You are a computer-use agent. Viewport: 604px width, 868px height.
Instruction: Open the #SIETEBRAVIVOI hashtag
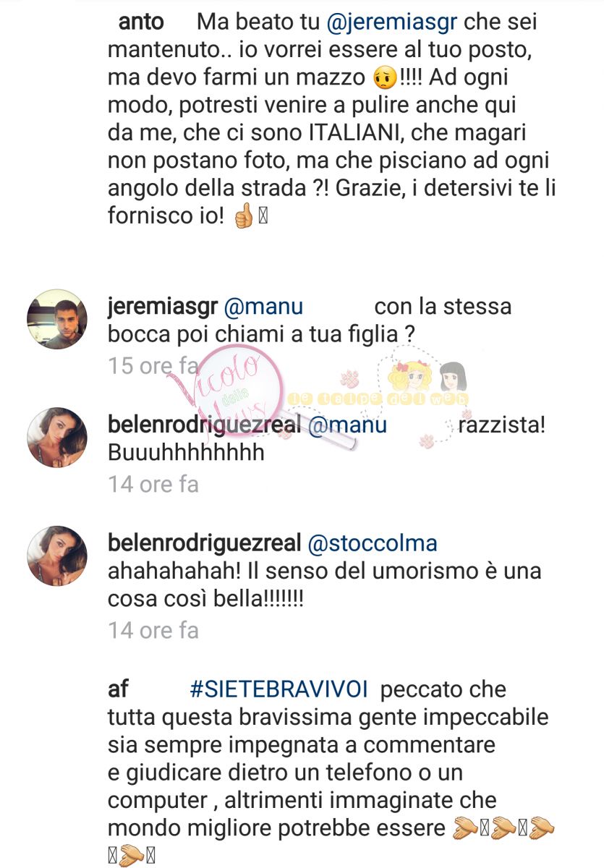279,690
